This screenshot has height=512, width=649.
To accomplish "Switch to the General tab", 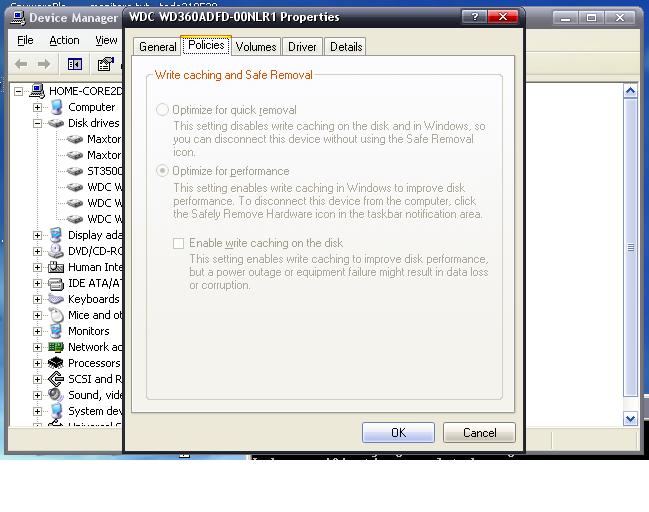I will (x=157, y=46).
